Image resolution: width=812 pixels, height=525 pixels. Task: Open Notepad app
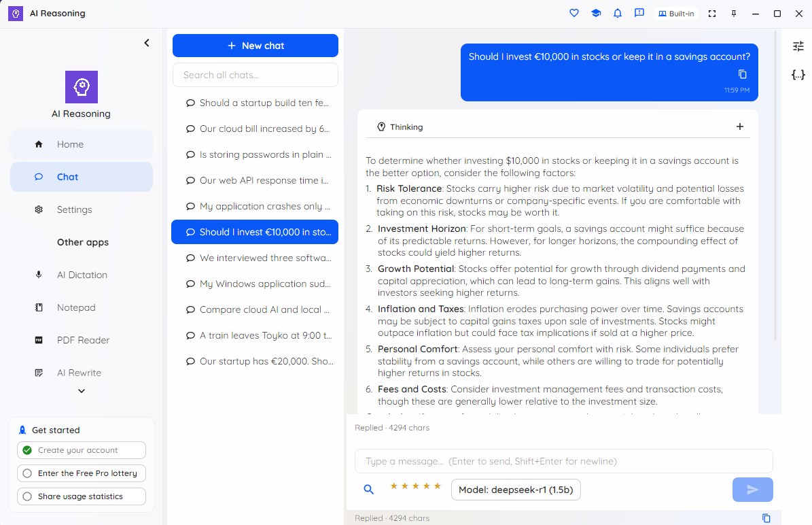[82, 307]
